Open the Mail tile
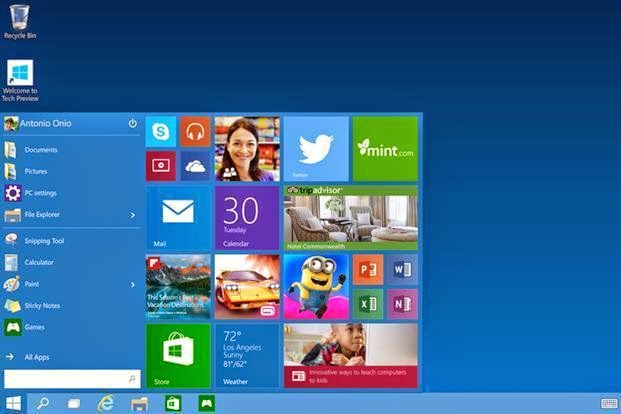 [x=178, y=218]
